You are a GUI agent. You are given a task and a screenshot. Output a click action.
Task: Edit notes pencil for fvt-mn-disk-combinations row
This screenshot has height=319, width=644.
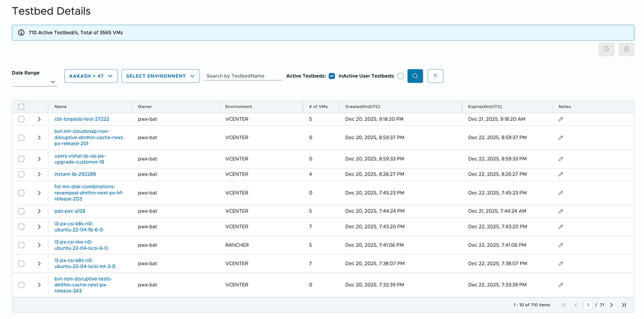pos(560,193)
